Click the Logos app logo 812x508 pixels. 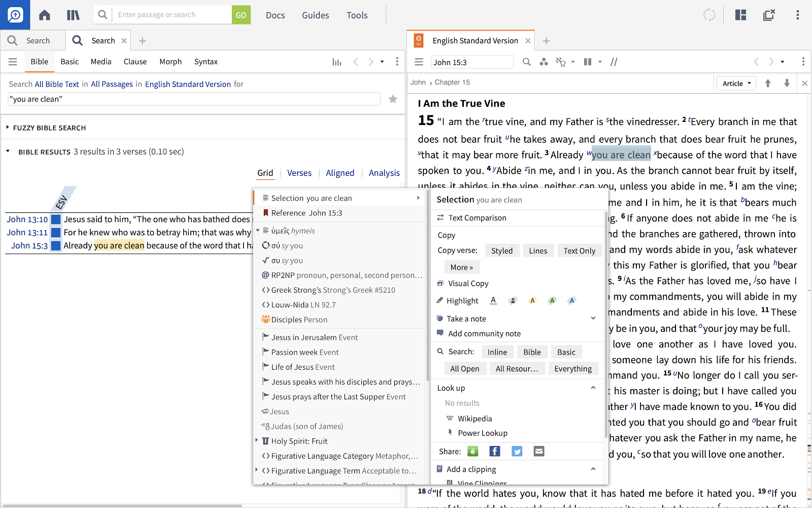15,15
